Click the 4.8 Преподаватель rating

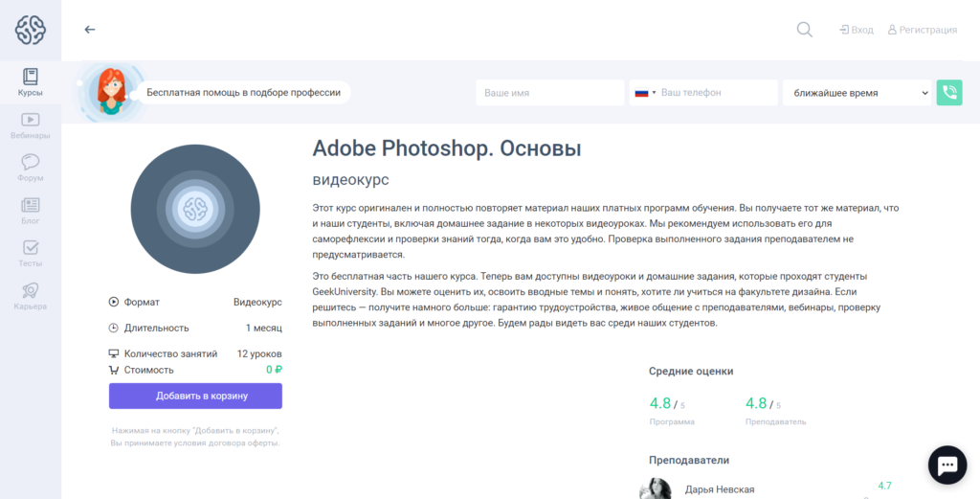775,410
